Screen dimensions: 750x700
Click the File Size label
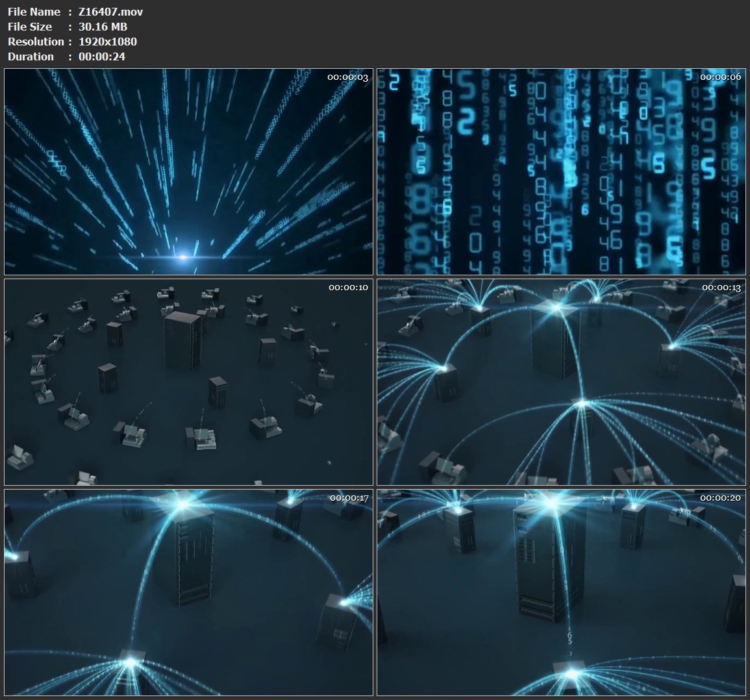tap(30, 27)
